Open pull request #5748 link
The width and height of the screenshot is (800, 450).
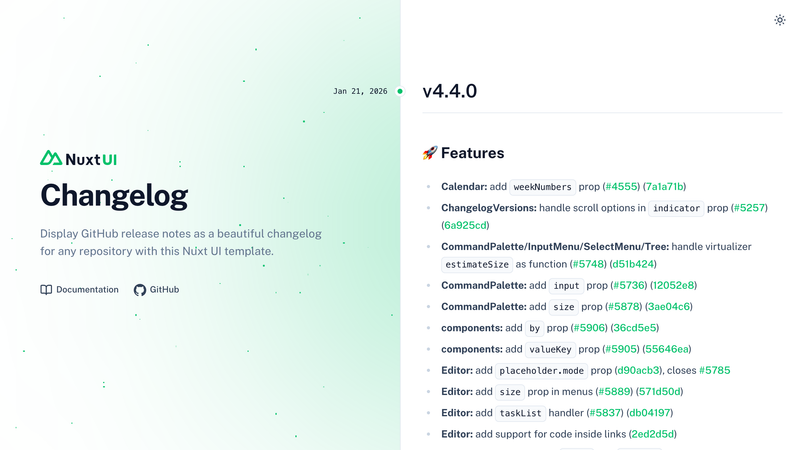pyautogui.click(x=588, y=264)
